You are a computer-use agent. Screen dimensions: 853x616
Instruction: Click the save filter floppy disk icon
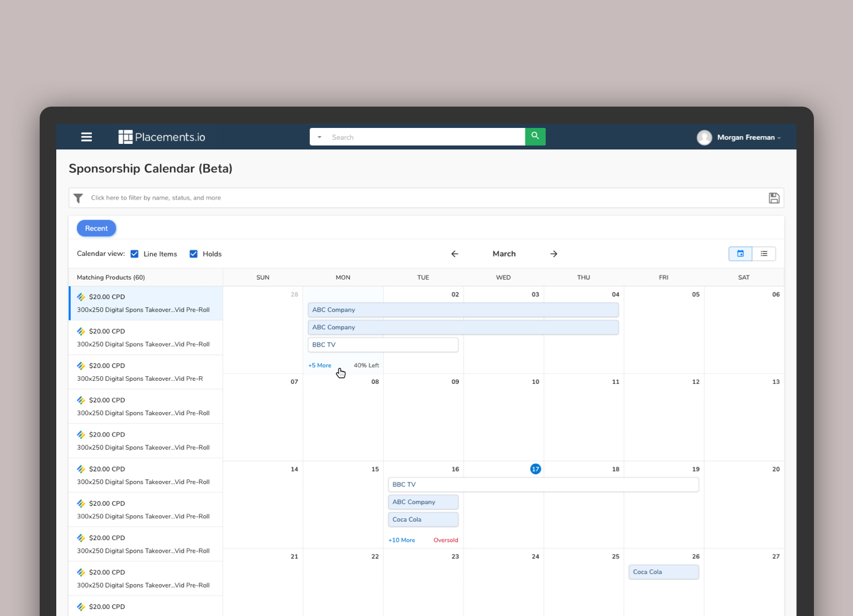774,198
